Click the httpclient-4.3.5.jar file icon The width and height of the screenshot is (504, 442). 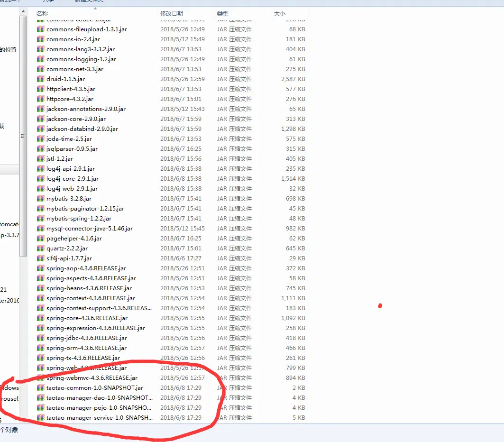click(x=40, y=89)
